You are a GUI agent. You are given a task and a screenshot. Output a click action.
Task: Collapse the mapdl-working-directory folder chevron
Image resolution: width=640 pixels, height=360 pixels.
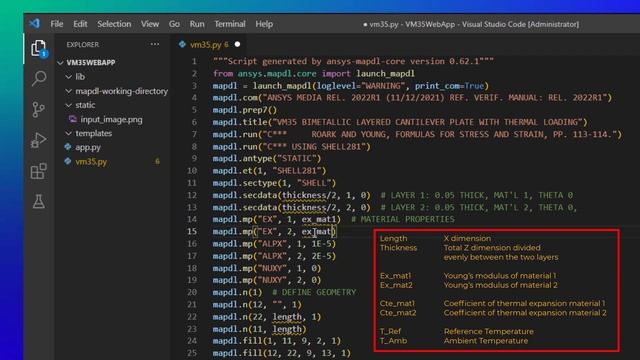click(69, 91)
